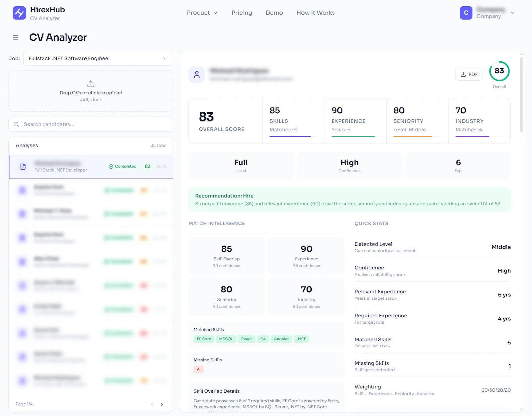Image resolution: width=532 pixels, height=416 pixels.
Task: Click the Industry 70 score card
Action: coord(479,121)
